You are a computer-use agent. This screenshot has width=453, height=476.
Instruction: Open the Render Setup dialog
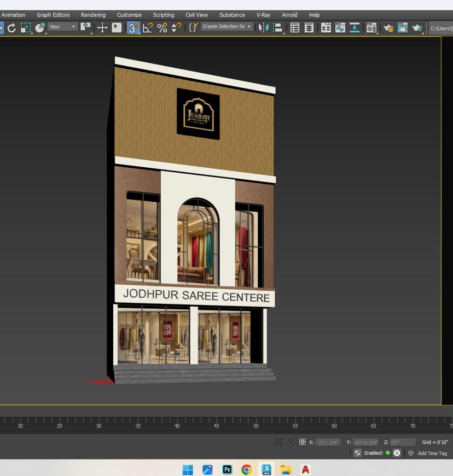pyautogui.click(x=388, y=27)
